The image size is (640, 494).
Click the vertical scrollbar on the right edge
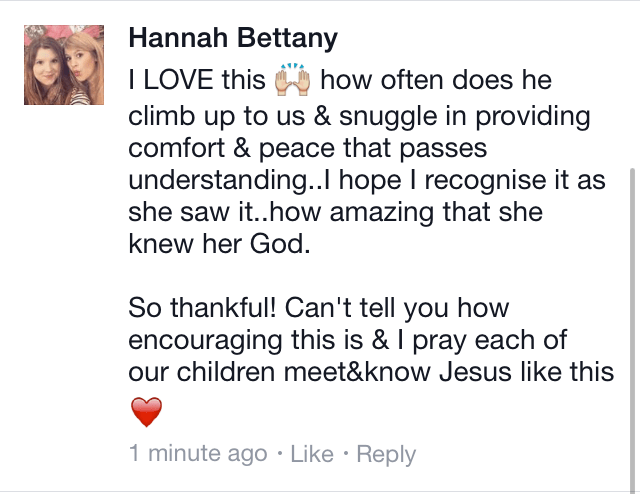click(x=631, y=300)
